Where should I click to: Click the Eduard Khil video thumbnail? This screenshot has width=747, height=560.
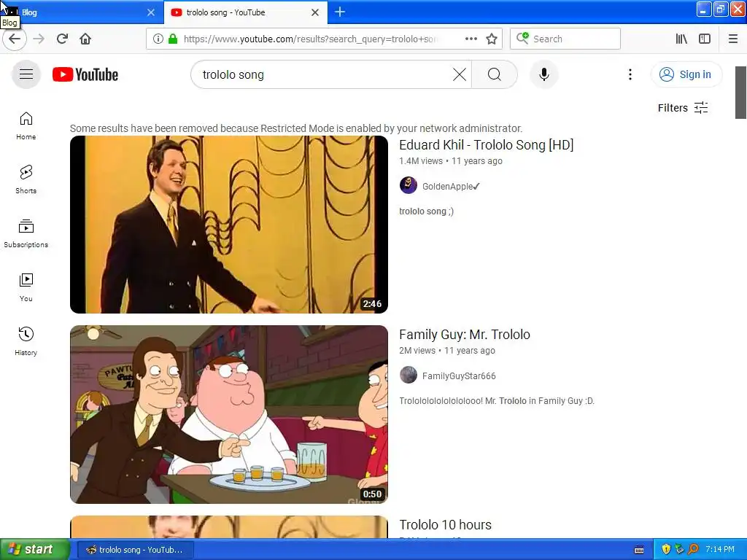click(229, 225)
